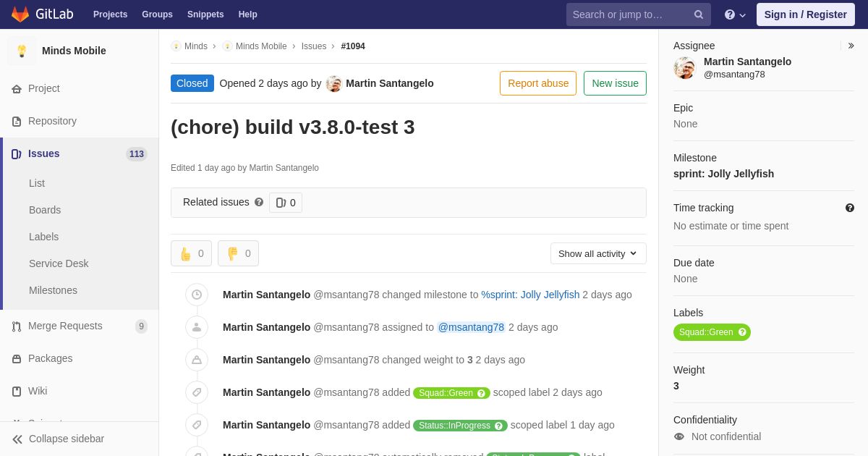
Task: Click Martin Santangelo author name near Opened
Action: tap(390, 83)
